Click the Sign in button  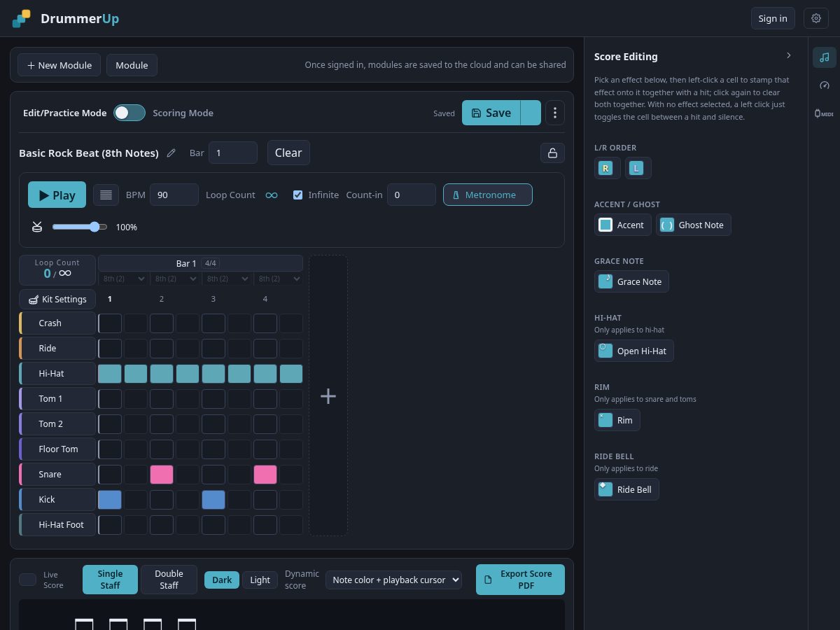point(773,19)
